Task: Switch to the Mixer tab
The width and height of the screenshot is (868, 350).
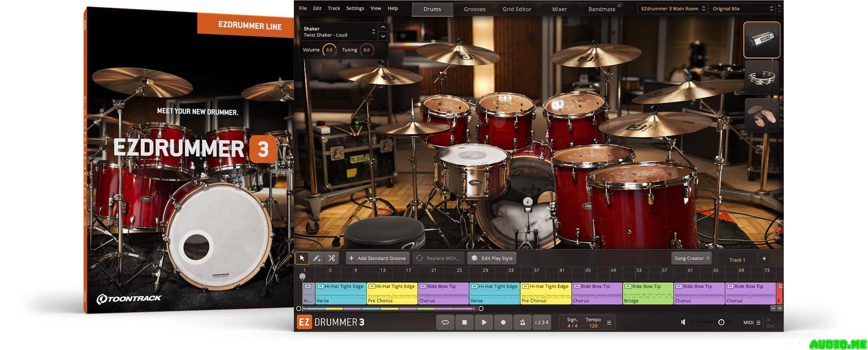Action: coord(559,9)
